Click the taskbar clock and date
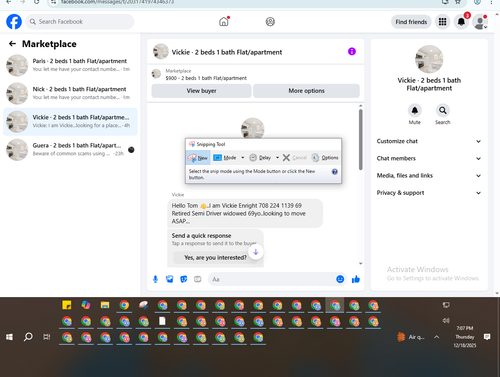The image size is (500, 377). click(465, 337)
